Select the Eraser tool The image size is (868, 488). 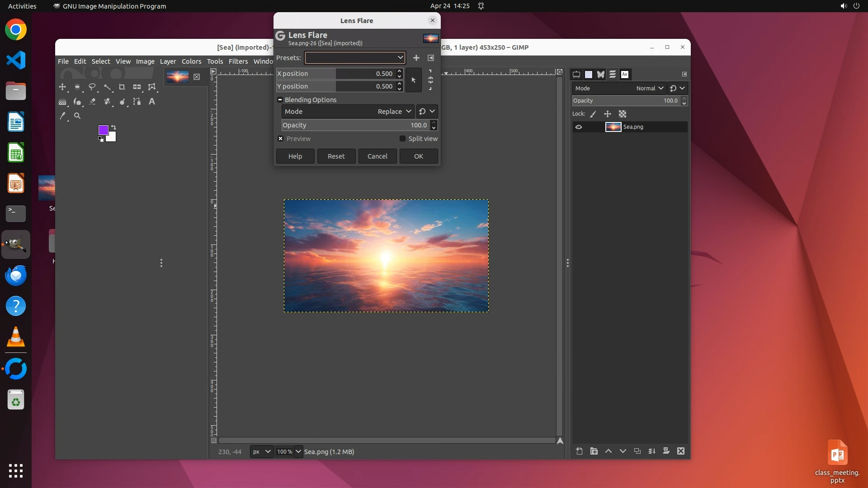(x=92, y=102)
